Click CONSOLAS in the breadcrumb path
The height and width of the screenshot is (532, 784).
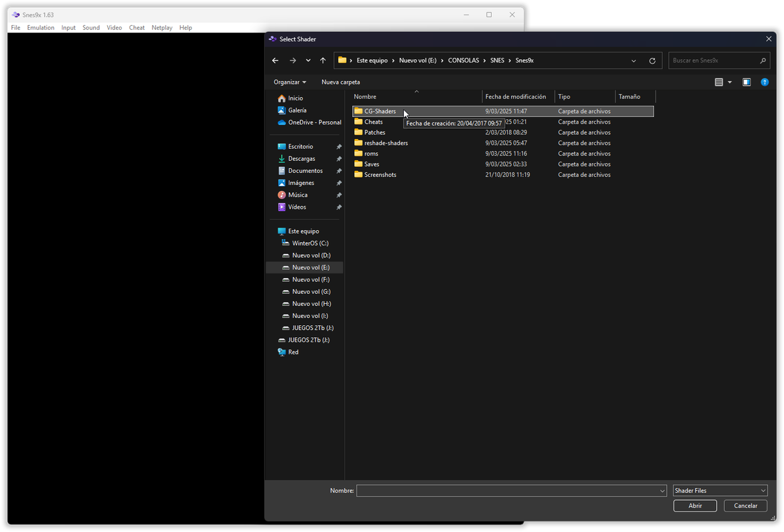(463, 61)
